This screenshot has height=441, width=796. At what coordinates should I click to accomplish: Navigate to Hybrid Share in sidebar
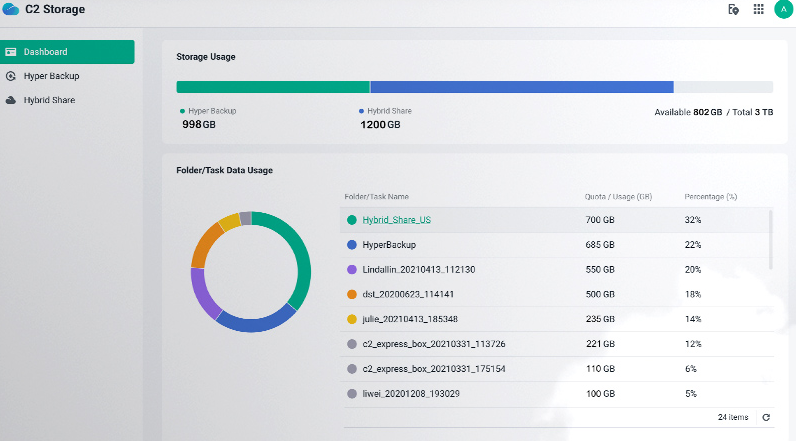click(x=49, y=100)
